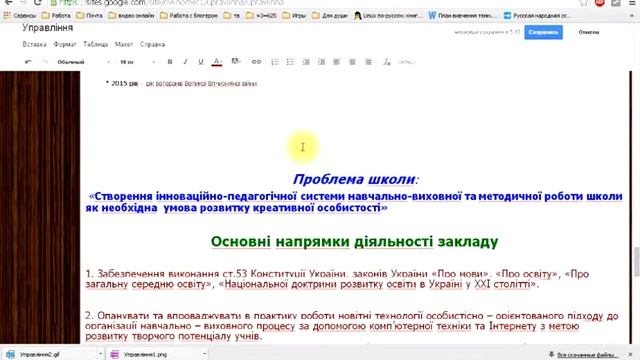
Task: Open the Почта bookmark folder
Action: (x=89, y=16)
